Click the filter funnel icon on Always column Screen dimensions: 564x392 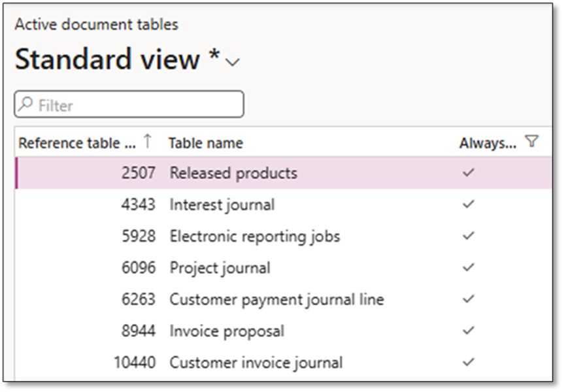click(x=531, y=142)
